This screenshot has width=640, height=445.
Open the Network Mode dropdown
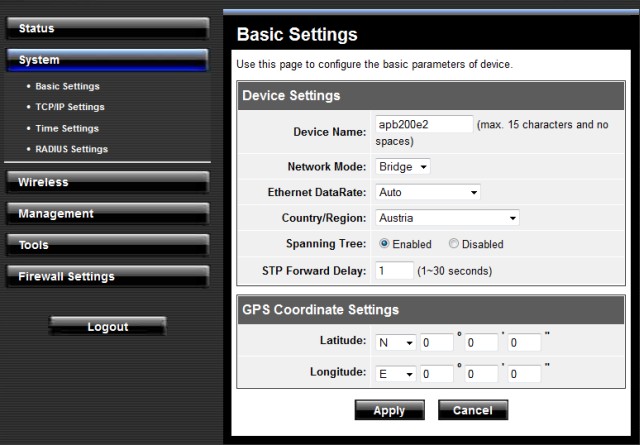pyautogui.click(x=403, y=166)
